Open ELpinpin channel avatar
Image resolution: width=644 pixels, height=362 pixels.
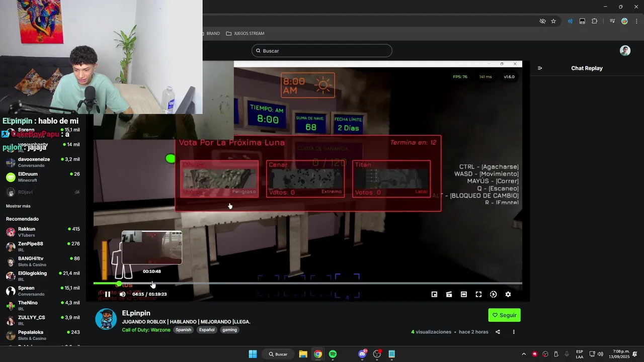[x=106, y=319]
